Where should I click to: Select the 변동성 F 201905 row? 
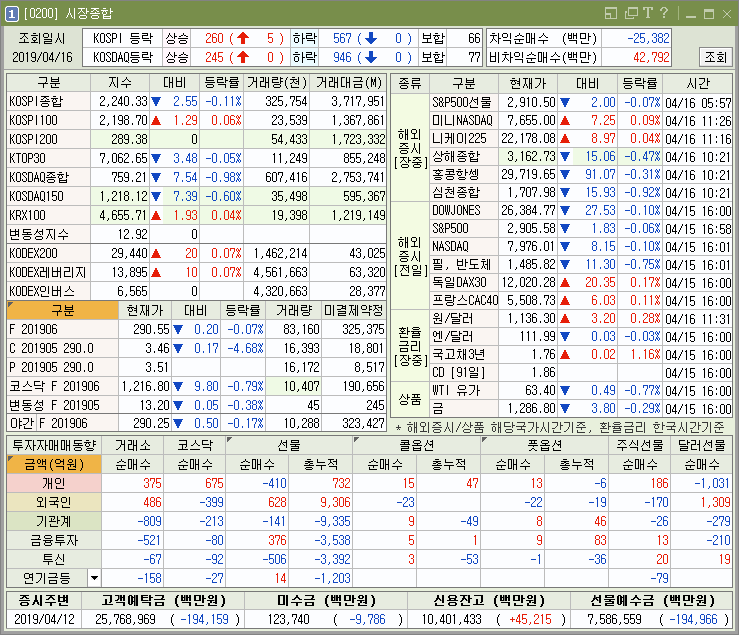[x=197, y=404]
